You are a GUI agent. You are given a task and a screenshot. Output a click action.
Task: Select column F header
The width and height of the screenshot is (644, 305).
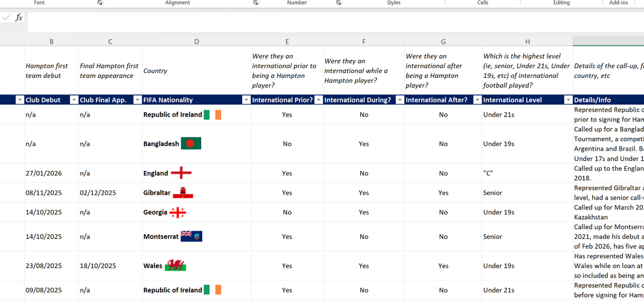pos(364,41)
